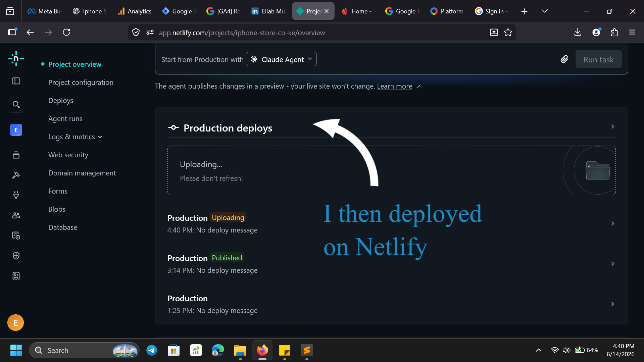
Task: Open the security shield icon in rail
Action: click(16, 256)
